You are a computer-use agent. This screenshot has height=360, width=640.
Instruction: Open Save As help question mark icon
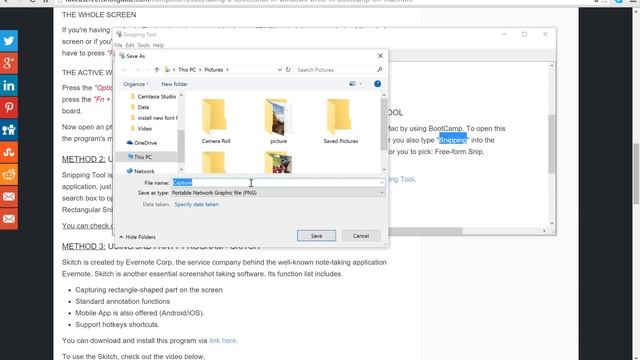pyautogui.click(x=378, y=84)
